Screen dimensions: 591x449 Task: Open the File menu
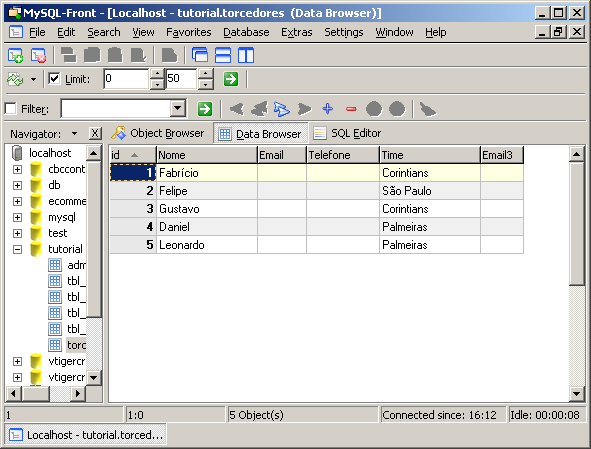tap(37, 32)
